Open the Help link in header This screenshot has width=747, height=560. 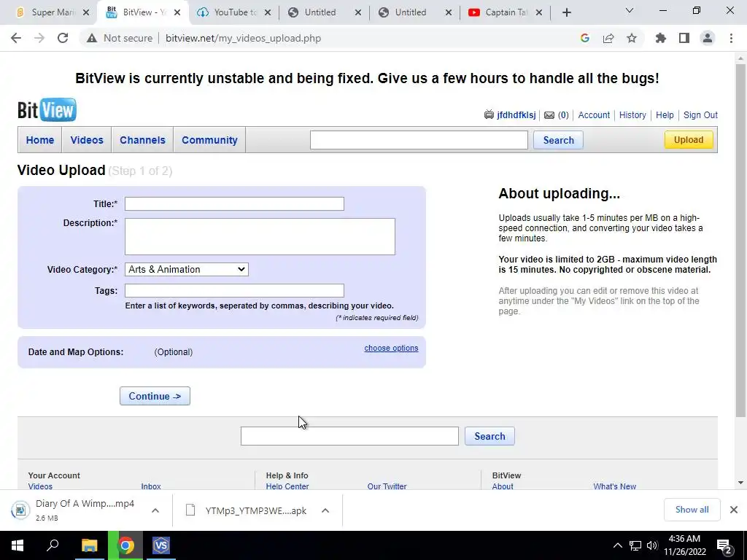pyautogui.click(x=665, y=115)
